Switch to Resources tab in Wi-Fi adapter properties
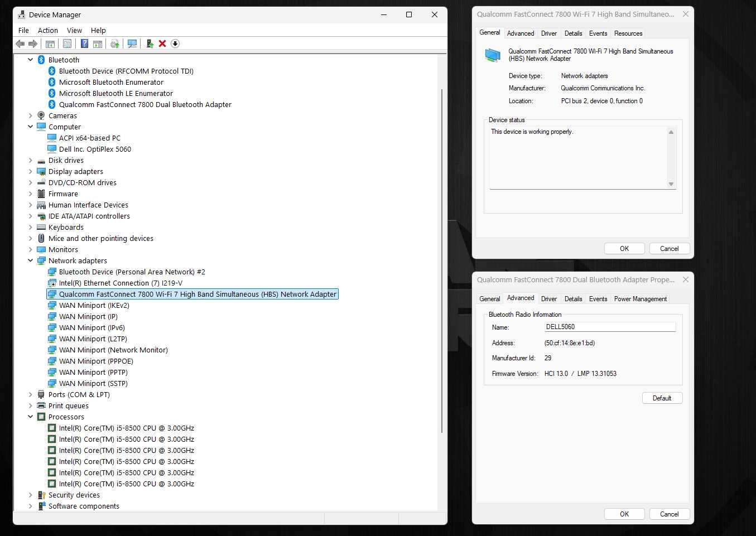The height and width of the screenshot is (536, 756). [628, 33]
